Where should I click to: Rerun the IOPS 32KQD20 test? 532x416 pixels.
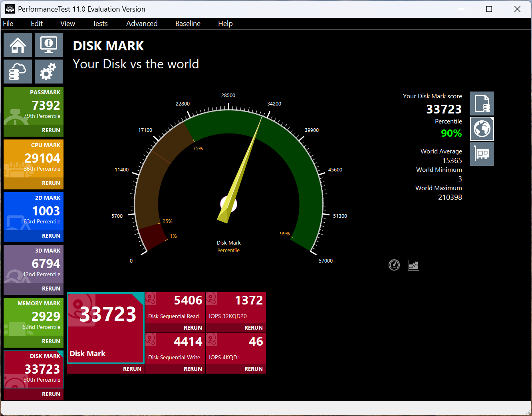coord(254,328)
